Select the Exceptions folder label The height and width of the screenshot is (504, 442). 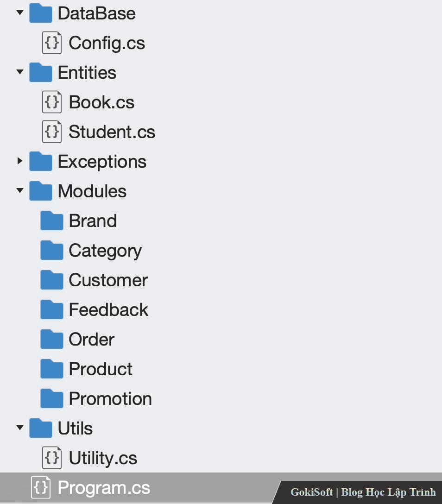(x=102, y=162)
